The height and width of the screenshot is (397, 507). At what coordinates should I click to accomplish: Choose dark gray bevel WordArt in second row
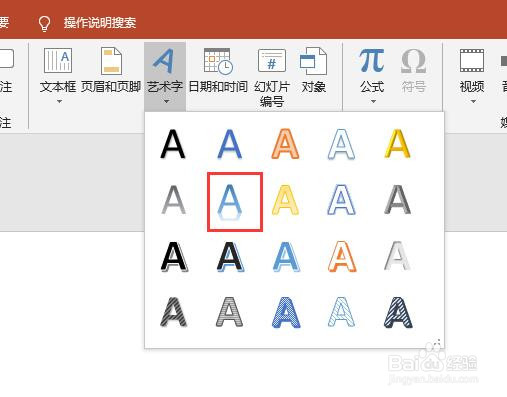click(397, 200)
